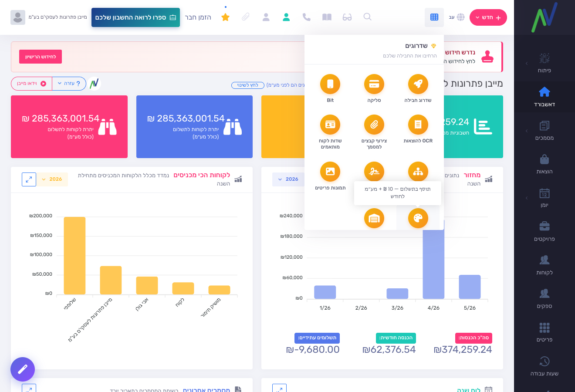
Task: Select the סליקה credit card icon
Action: coord(374,84)
